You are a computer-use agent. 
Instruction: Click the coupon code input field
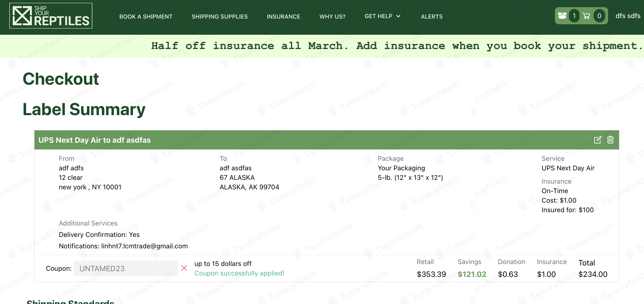pos(125,268)
